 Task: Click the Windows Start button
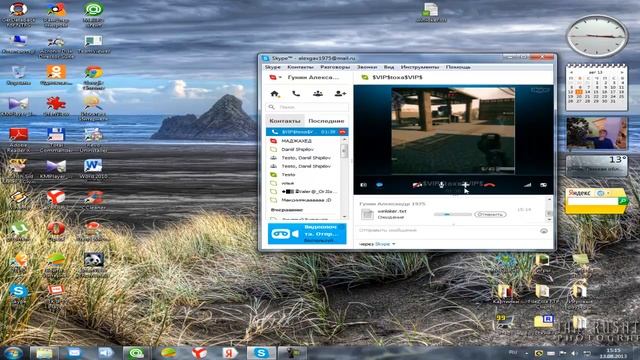pos(13,353)
